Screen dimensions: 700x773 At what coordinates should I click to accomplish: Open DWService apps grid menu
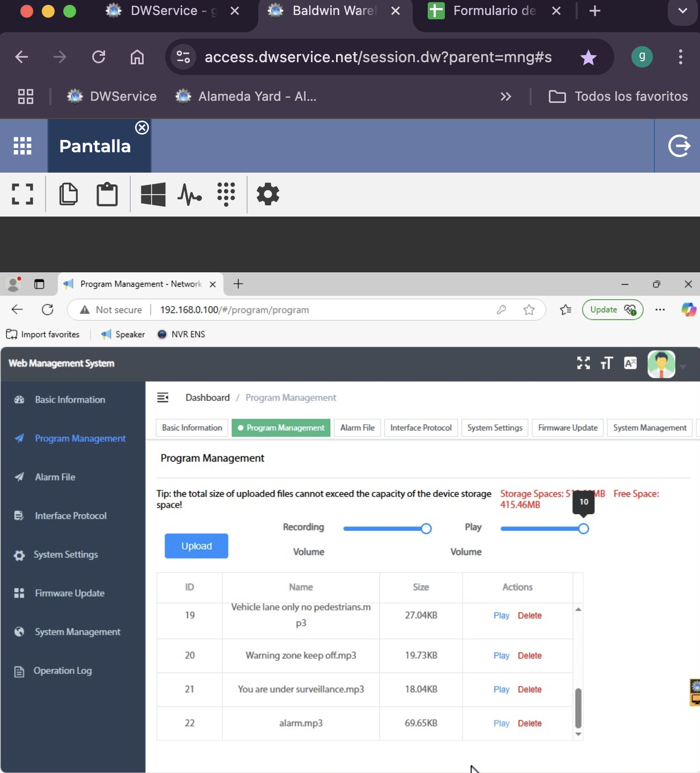[23, 146]
